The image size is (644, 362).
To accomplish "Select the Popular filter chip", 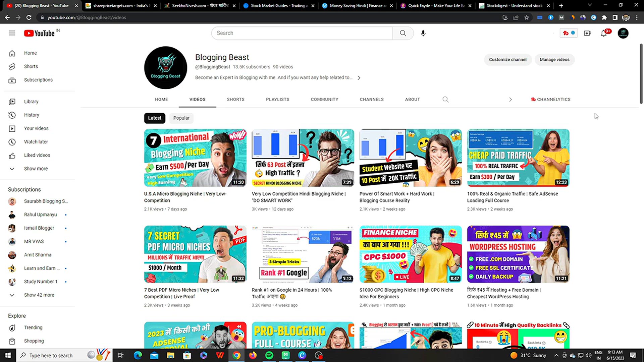I will 181,118.
